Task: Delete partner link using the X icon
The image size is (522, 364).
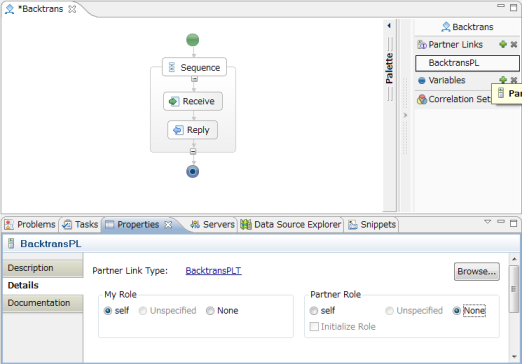Action: [x=514, y=44]
